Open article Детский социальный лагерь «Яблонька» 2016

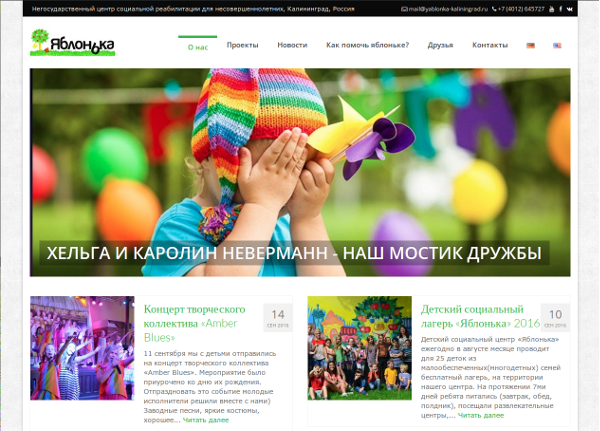[x=480, y=316]
